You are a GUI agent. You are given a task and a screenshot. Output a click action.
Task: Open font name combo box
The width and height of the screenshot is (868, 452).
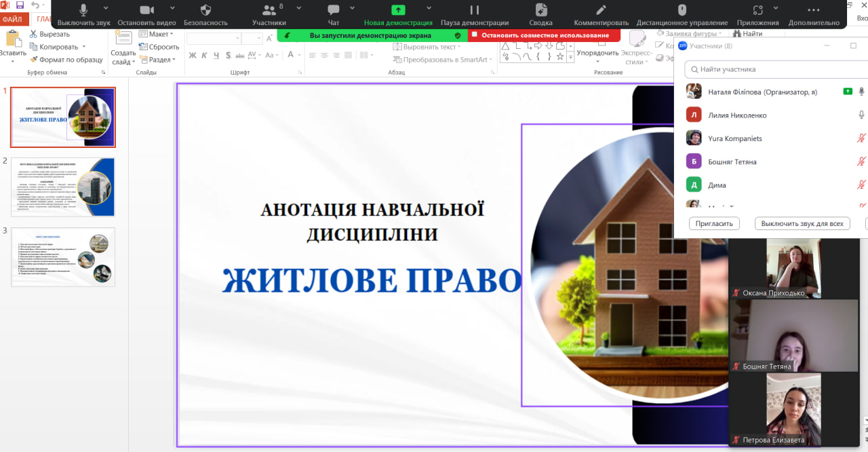(214, 38)
